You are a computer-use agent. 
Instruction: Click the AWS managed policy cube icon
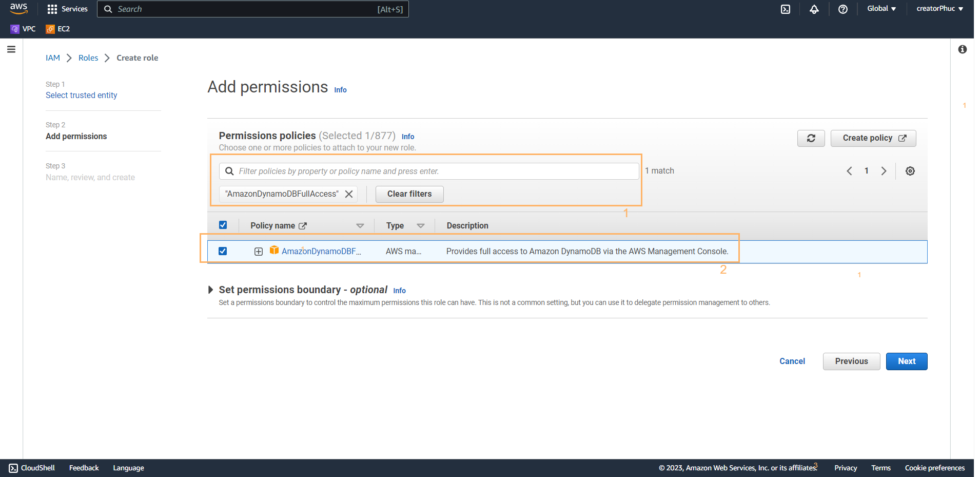click(275, 250)
